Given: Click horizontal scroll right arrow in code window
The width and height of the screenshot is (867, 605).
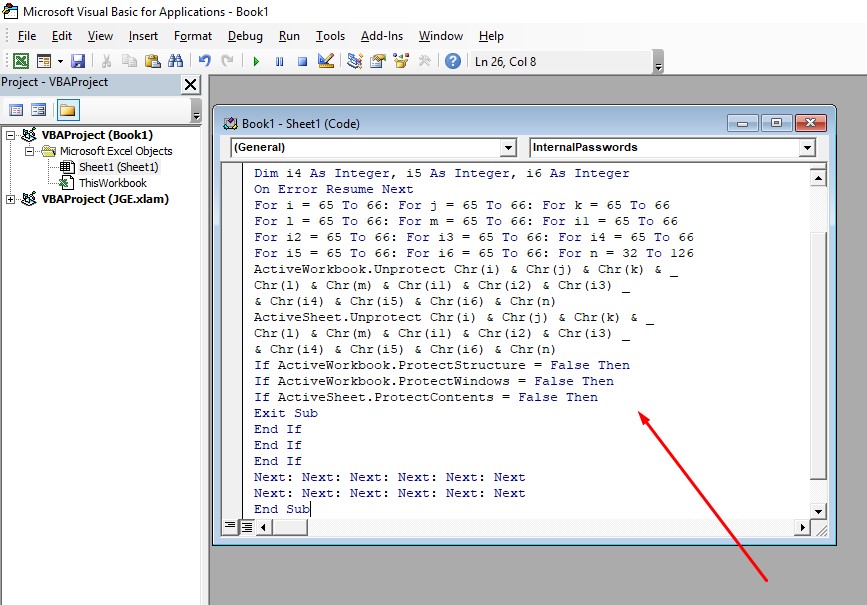Looking at the screenshot, I should 802,528.
